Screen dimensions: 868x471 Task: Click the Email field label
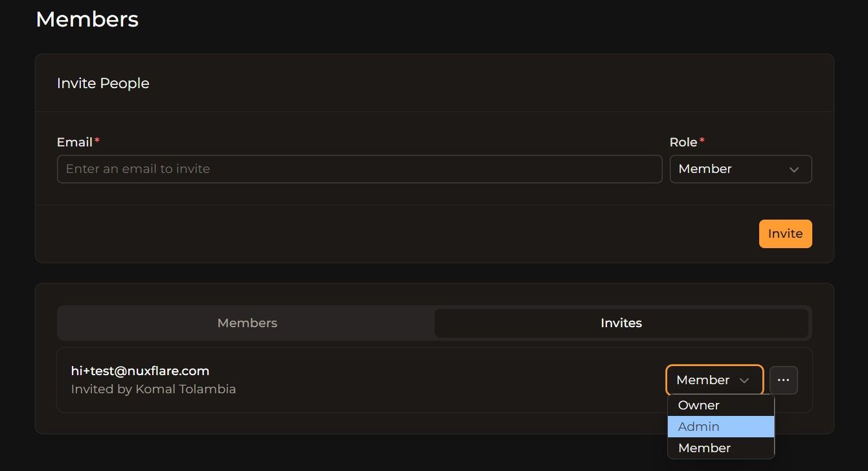(x=73, y=142)
